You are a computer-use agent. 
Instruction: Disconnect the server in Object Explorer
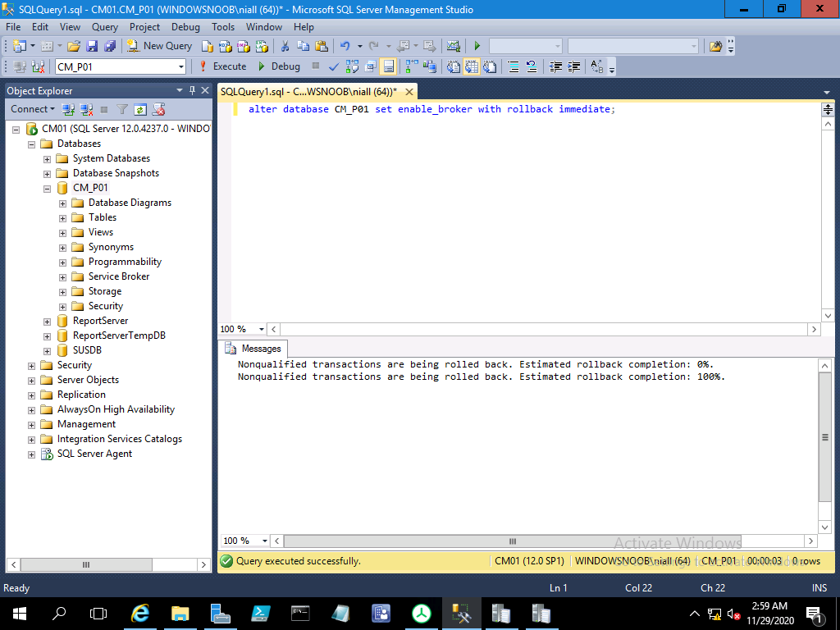pos(86,110)
